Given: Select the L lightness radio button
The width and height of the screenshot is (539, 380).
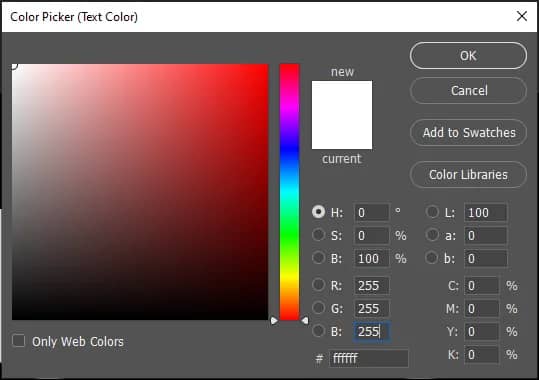Looking at the screenshot, I should [x=432, y=212].
